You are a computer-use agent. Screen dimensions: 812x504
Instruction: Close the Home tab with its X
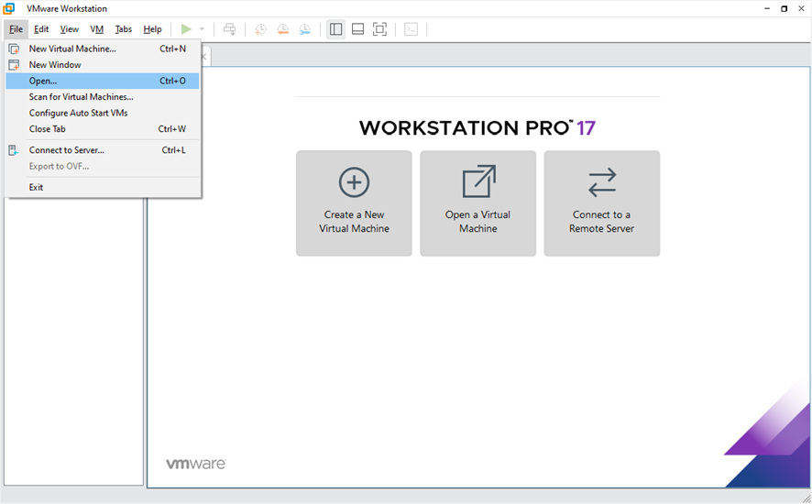coord(204,57)
